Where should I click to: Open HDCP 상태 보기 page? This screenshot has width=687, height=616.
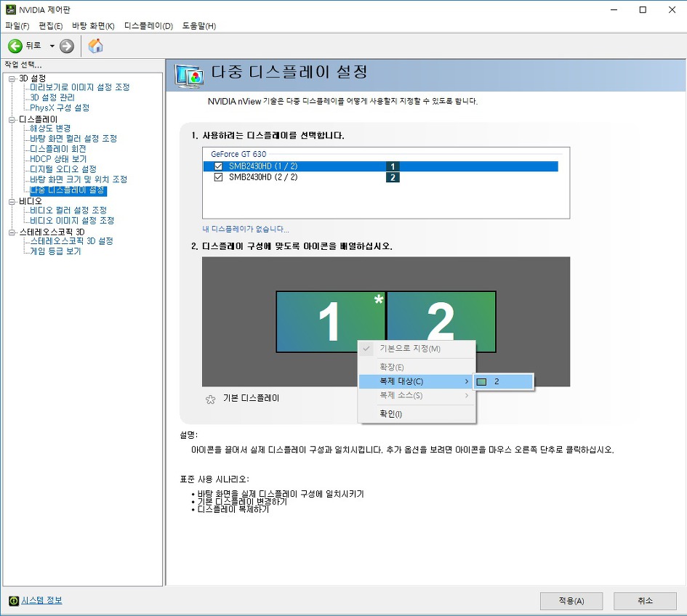coord(58,159)
